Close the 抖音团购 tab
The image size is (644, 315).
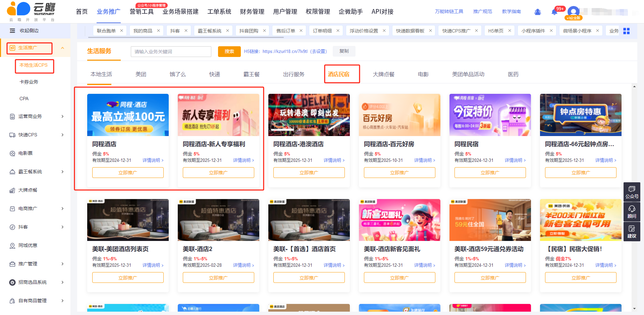[264, 31]
